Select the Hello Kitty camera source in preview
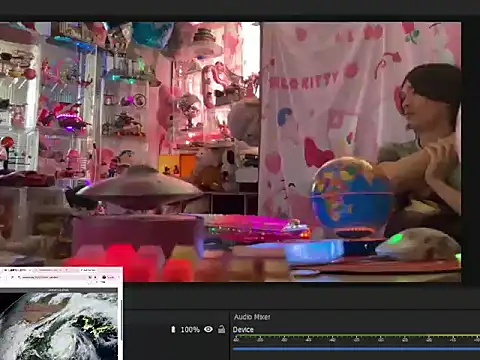The height and width of the screenshot is (360, 480). 361,152
